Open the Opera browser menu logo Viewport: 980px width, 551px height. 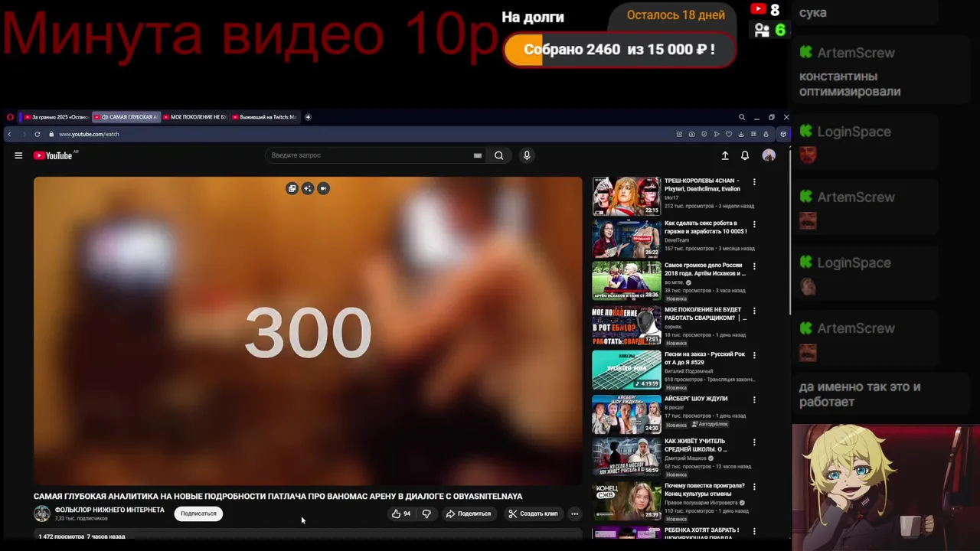pyautogui.click(x=10, y=117)
